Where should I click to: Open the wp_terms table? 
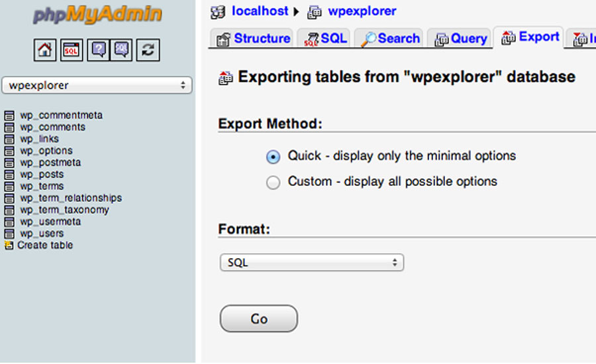[42, 186]
